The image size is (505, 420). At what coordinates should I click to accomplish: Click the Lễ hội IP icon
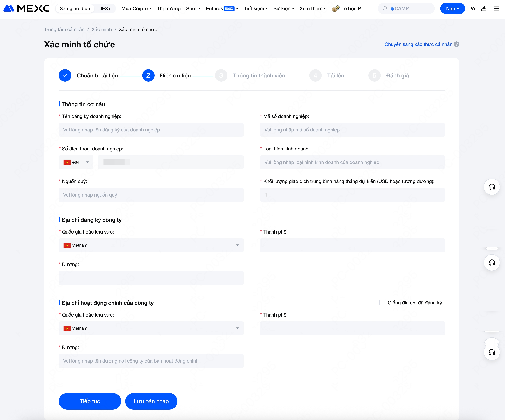click(x=336, y=8)
